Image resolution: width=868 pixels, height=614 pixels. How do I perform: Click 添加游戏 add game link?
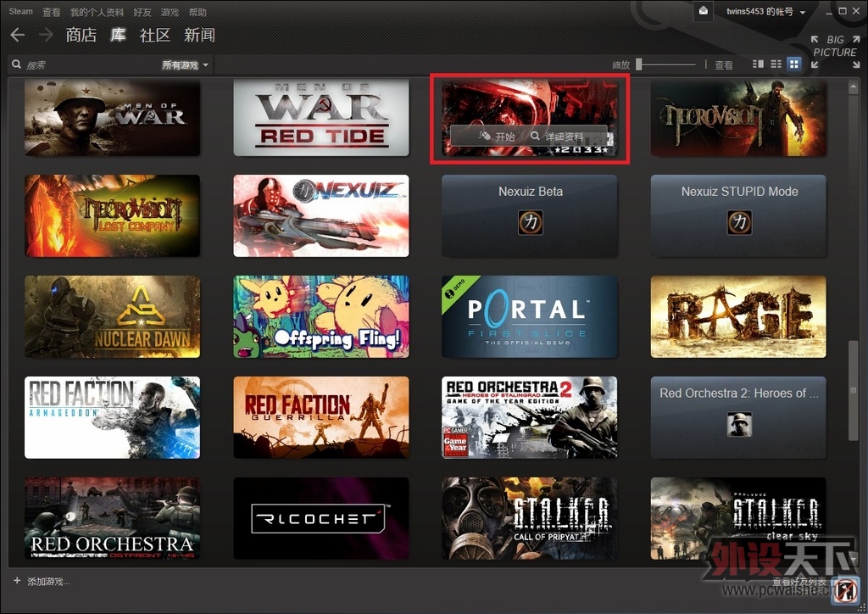[48, 581]
